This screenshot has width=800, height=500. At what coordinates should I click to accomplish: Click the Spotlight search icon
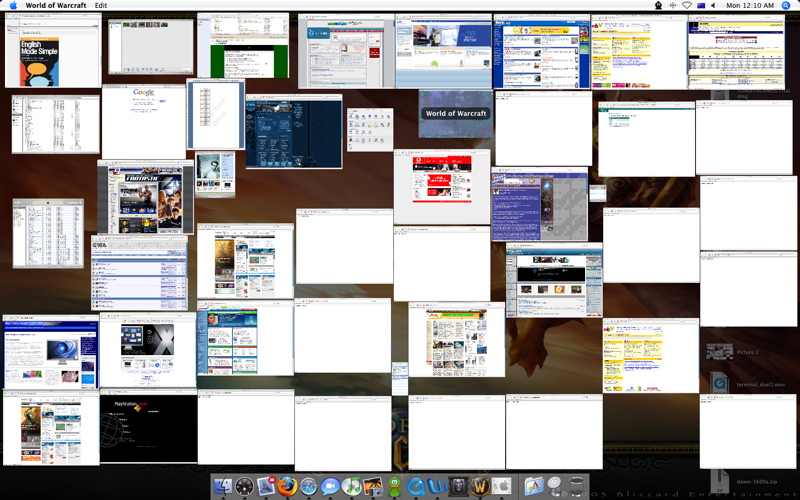pos(785,6)
